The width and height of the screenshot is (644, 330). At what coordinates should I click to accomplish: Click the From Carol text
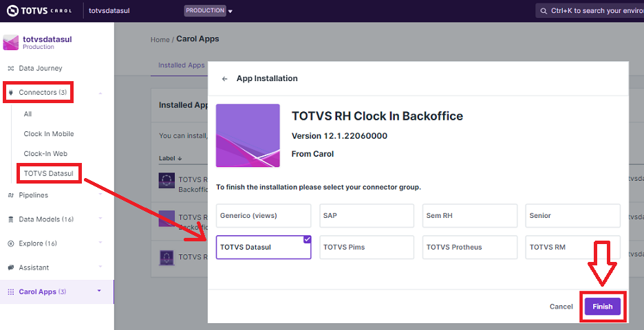coord(312,154)
